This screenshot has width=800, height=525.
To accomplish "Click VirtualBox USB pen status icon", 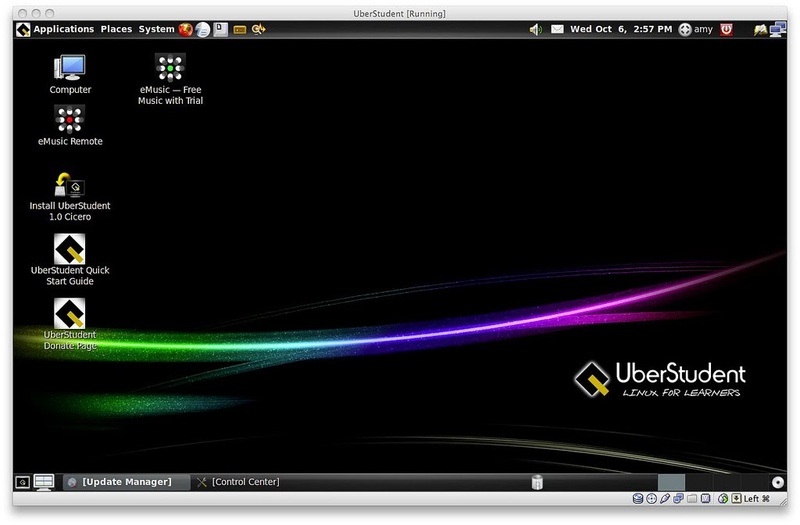I will pyautogui.click(x=665, y=498).
